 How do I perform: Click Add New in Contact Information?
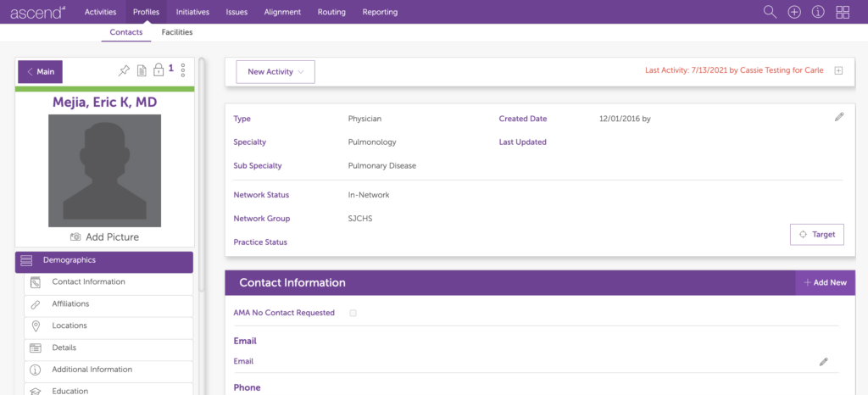pos(825,282)
